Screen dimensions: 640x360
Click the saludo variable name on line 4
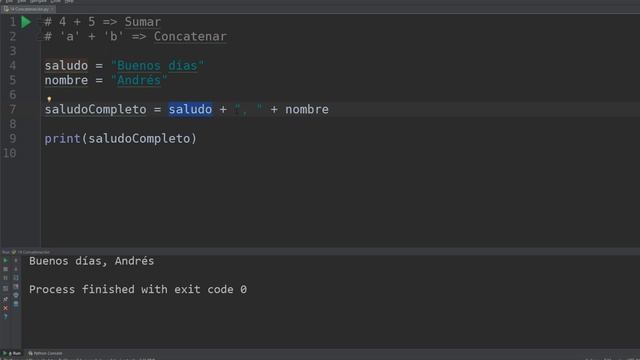[66, 65]
